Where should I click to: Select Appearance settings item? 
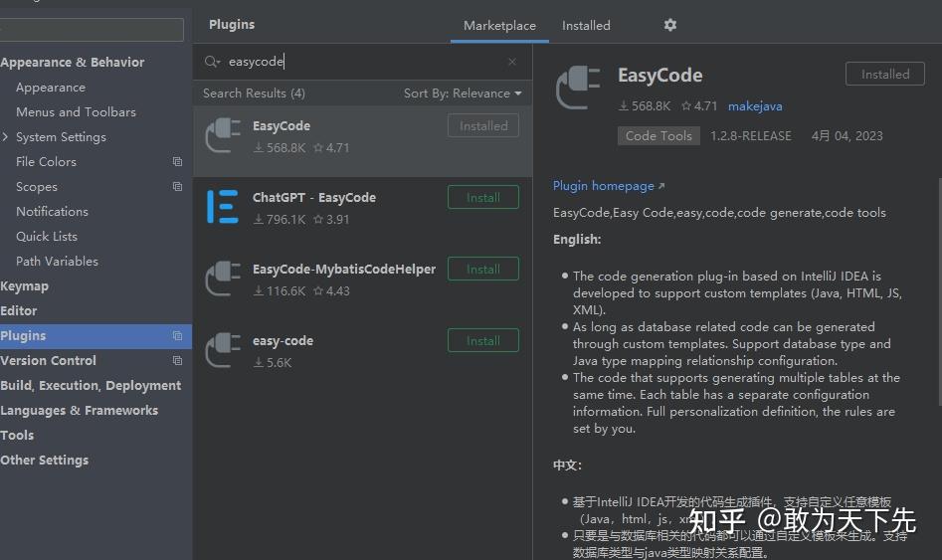(x=51, y=88)
